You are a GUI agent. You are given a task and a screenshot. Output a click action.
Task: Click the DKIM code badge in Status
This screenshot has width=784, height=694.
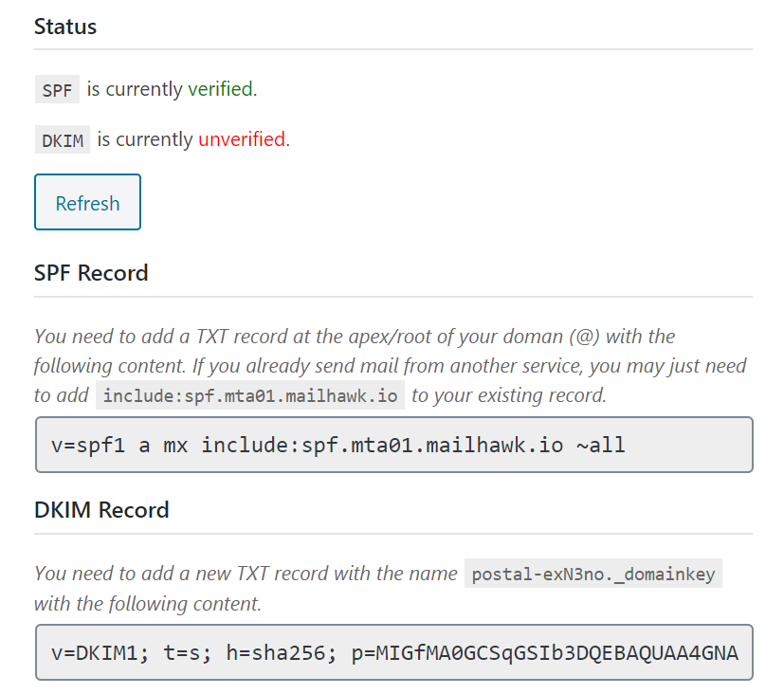click(62, 140)
